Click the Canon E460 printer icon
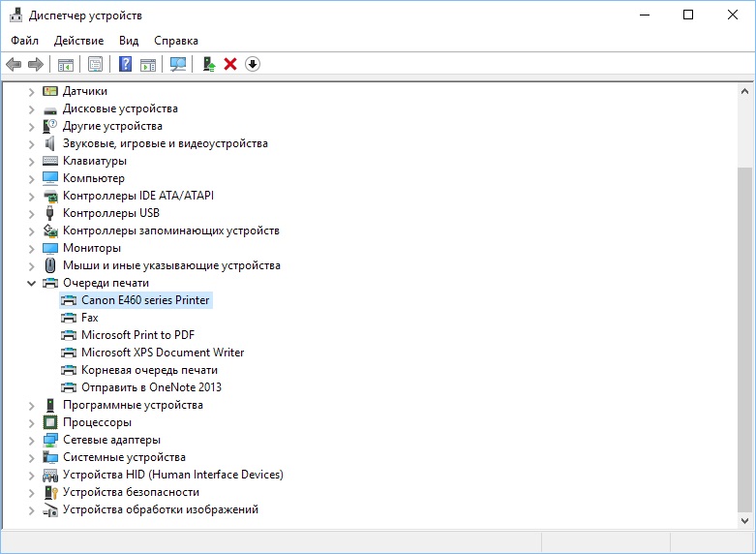The width and height of the screenshot is (756, 554). point(69,300)
